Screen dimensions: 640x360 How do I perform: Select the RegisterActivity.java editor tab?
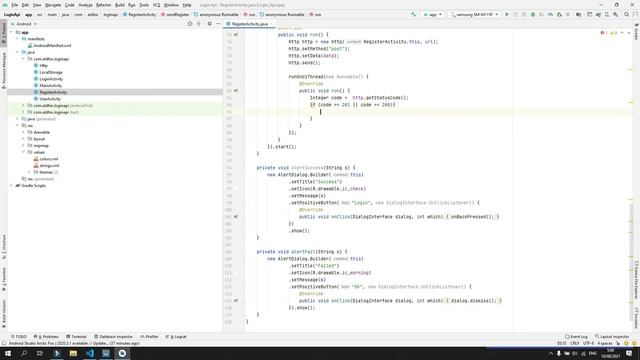tap(249, 24)
